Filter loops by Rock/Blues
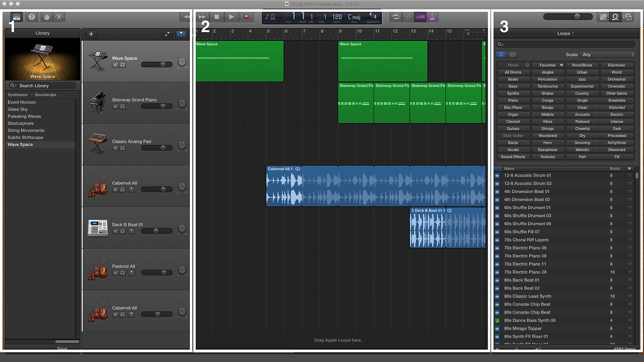Viewport: 644px width, 362px height. (582, 65)
